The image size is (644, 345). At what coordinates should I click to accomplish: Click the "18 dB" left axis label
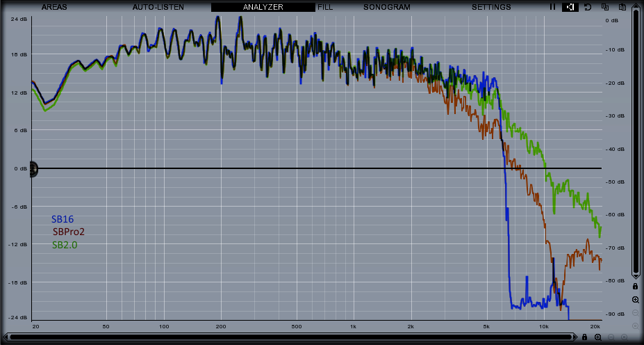point(19,55)
